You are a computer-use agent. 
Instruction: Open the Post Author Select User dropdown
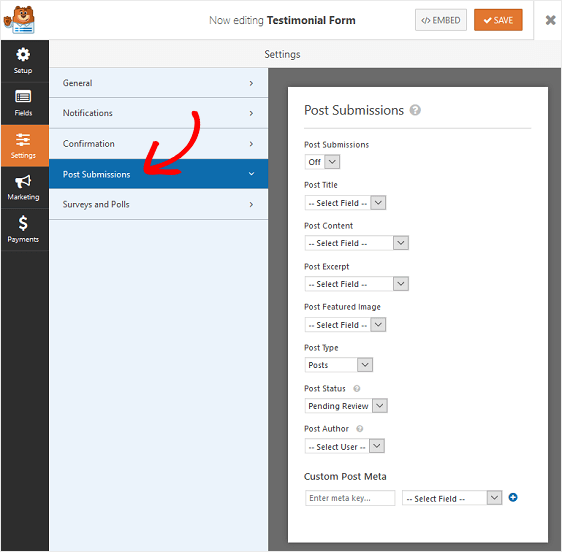[344, 447]
